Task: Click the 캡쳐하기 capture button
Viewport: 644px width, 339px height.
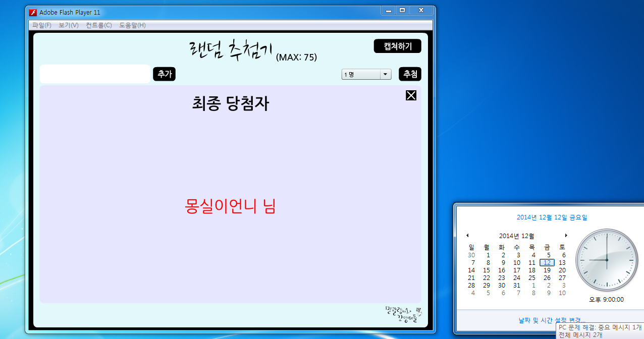Action: coord(398,46)
